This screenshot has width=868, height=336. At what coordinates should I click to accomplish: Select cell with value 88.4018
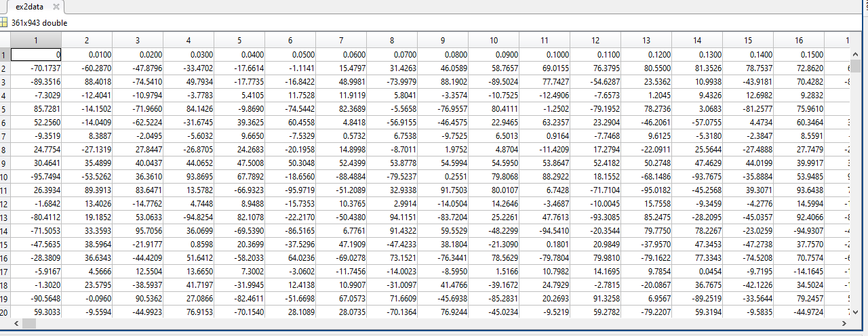click(87, 82)
